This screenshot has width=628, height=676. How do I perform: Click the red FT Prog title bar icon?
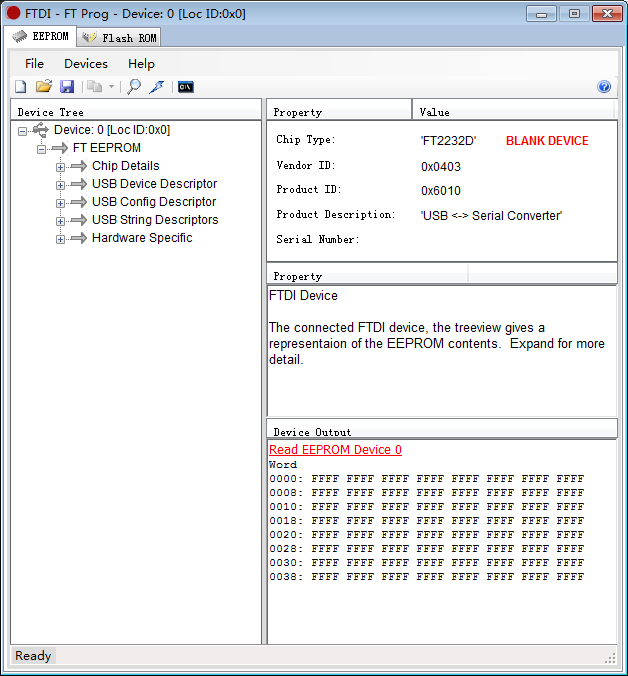point(13,13)
